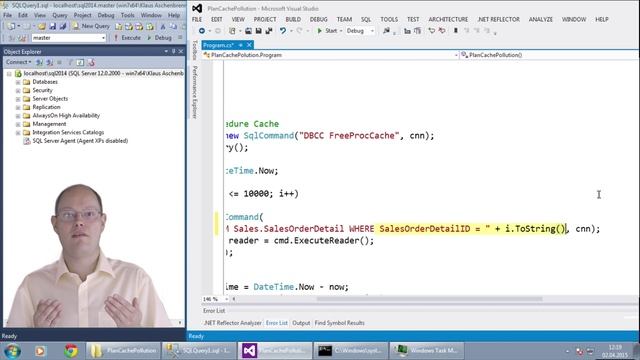Open the SQL menu in Visual Studio
Screen dimensions: 640x360
click(x=366, y=19)
